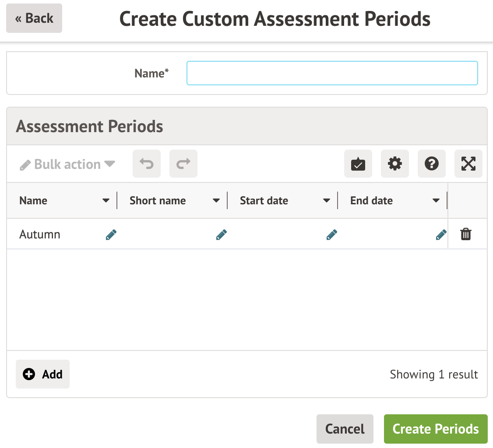This screenshot has height=448, width=493.
Task: Open the Start date column menu arrow
Action: 327,201
